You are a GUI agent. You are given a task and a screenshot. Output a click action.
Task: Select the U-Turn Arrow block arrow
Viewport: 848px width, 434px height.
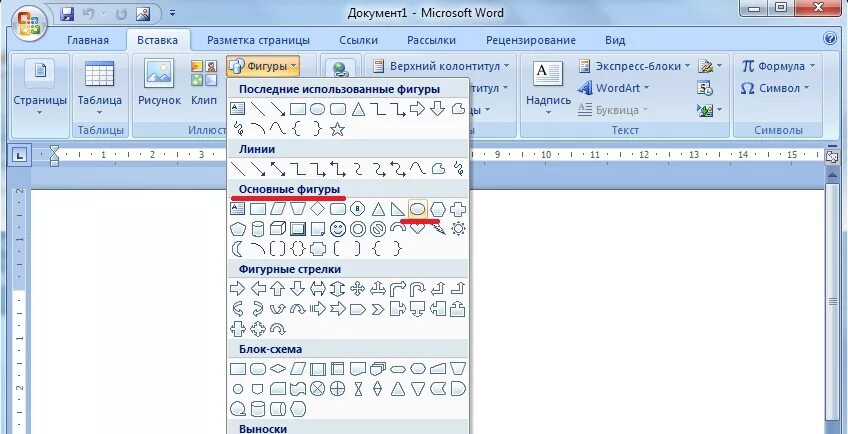coord(418,288)
